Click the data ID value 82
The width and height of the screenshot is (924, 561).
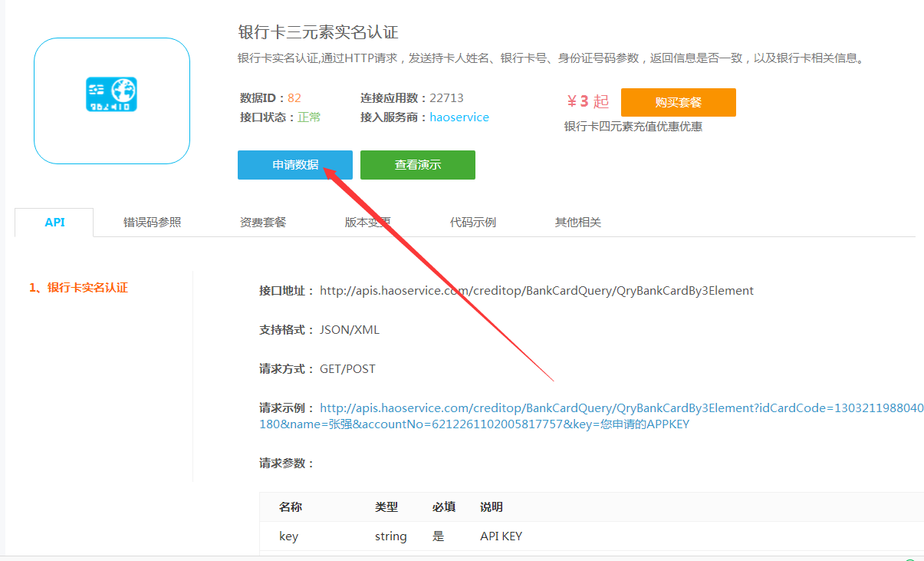pyautogui.click(x=294, y=98)
